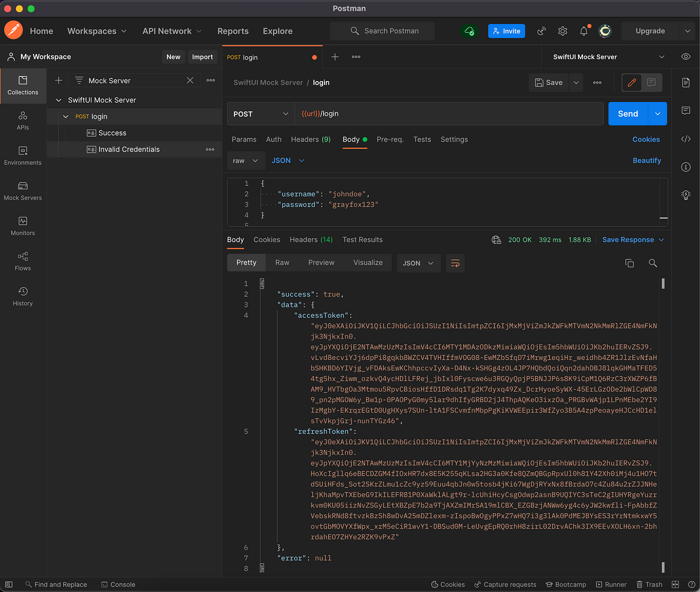
Task: Open Flows sidebar section
Action: (x=23, y=261)
